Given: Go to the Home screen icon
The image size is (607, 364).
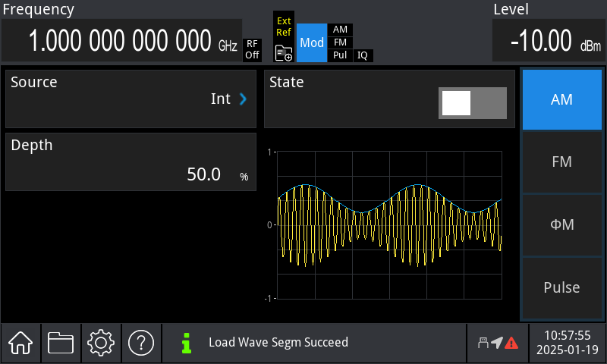Looking at the screenshot, I should tap(20, 343).
